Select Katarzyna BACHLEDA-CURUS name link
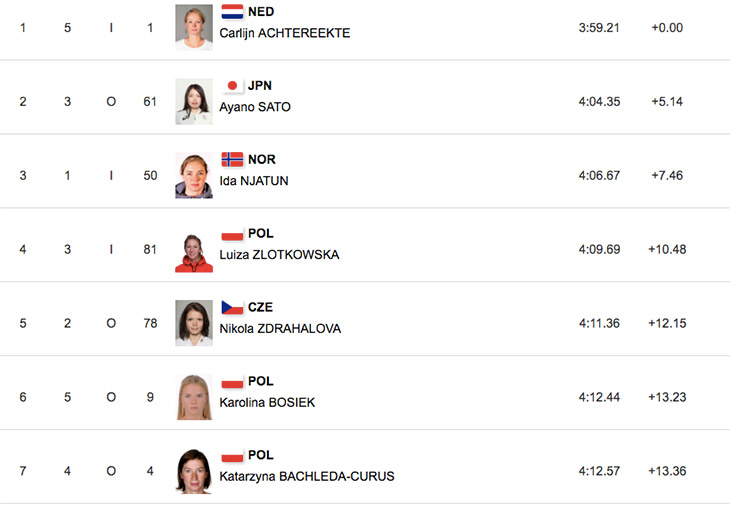Viewport: 730px width, 511px height. coord(307,477)
